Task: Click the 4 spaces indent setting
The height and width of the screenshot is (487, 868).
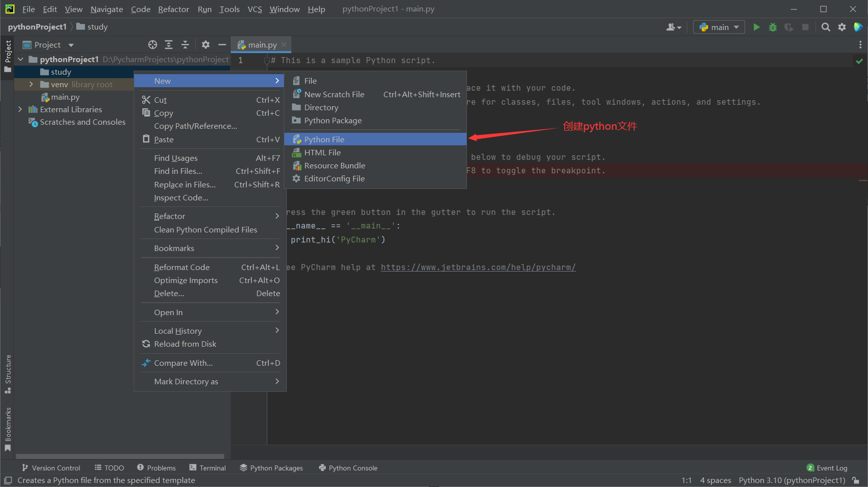Action: point(715,480)
